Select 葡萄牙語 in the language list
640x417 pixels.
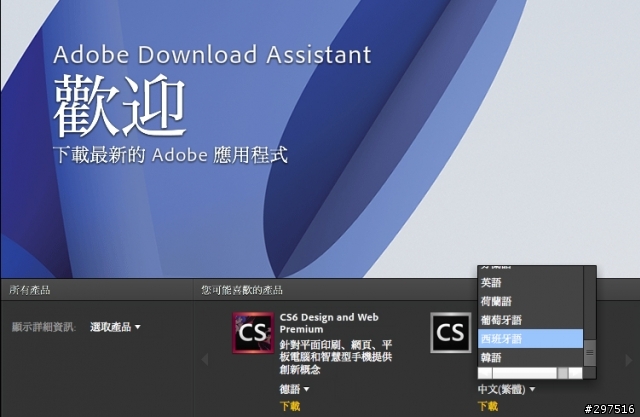[530, 320]
